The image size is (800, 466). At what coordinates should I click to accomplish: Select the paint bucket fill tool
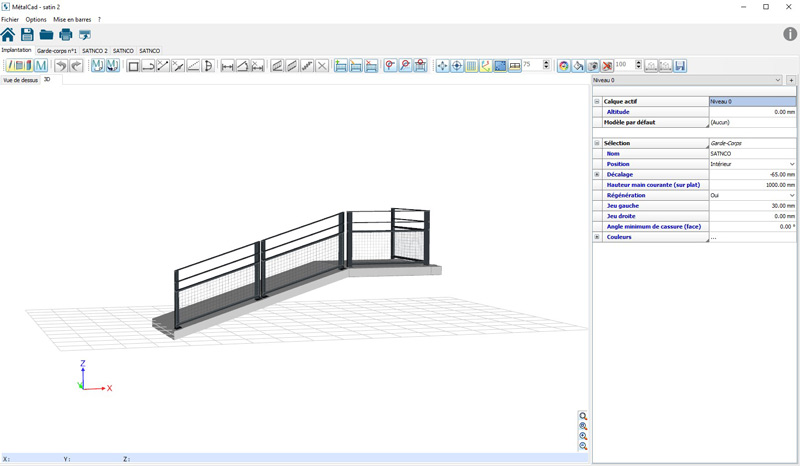point(578,66)
